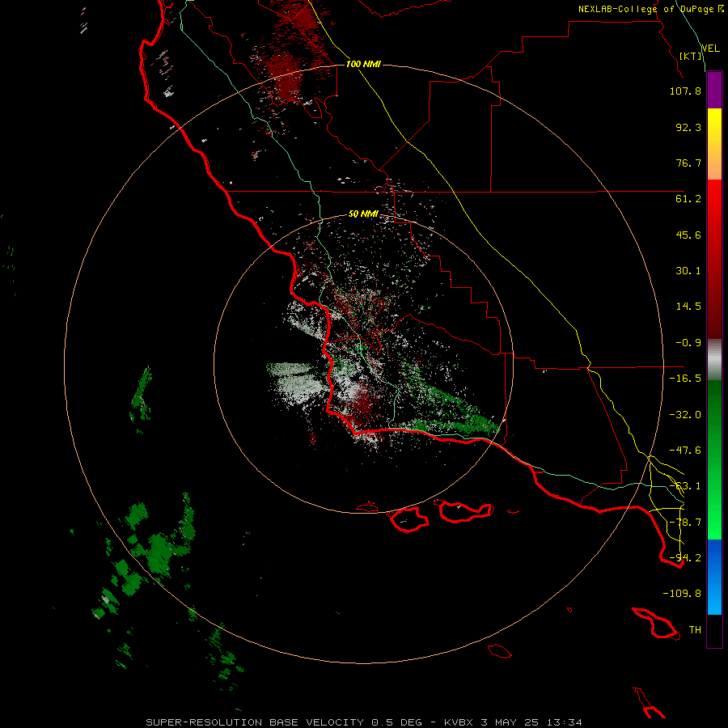Click the KVBX station identifier in caption
The width and height of the screenshot is (728, 728).
pos(459,722)
